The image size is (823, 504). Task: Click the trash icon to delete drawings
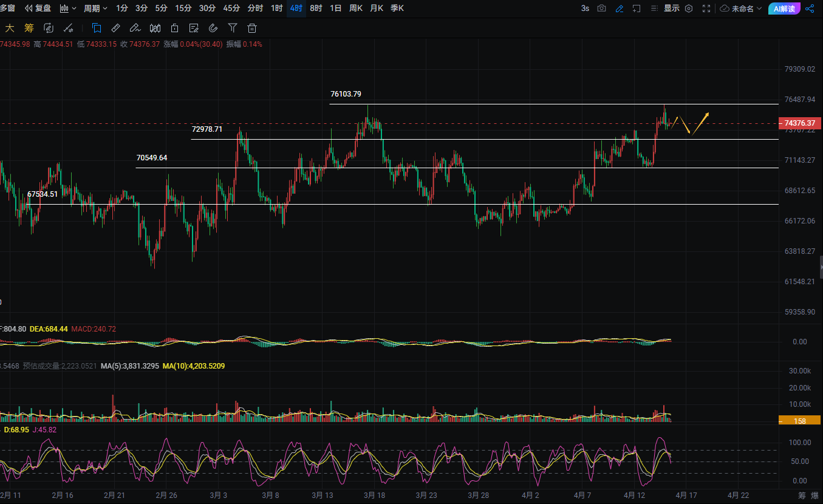pyautogui.click(x=252, y=28)
